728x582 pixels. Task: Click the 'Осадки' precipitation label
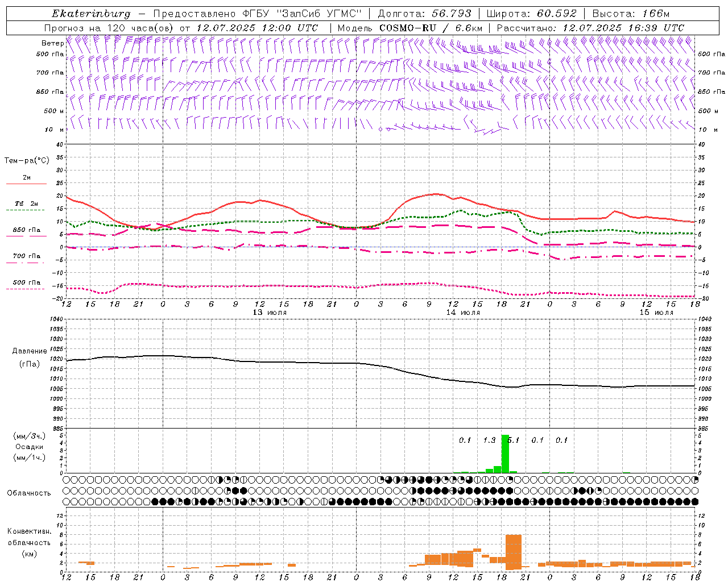[29, 447]
